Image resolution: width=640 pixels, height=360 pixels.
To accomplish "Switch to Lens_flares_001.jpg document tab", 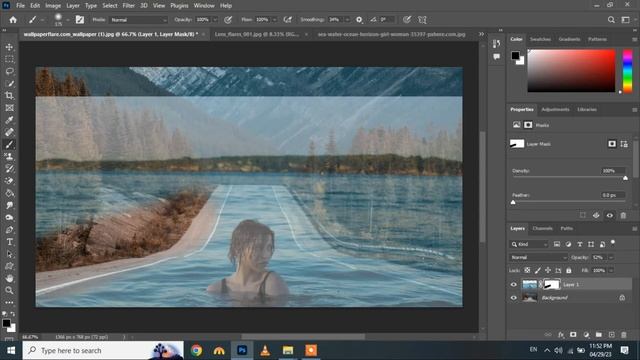I will point(257,35).
